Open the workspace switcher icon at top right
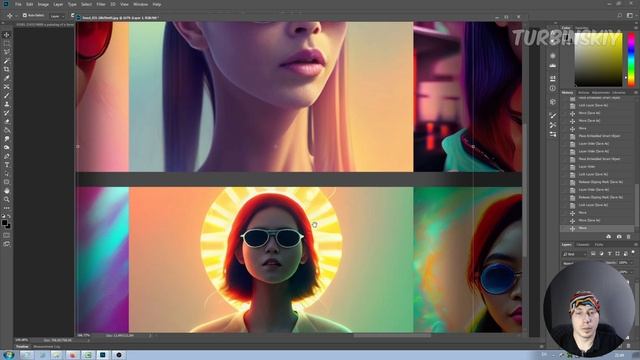 click(630, 16)
